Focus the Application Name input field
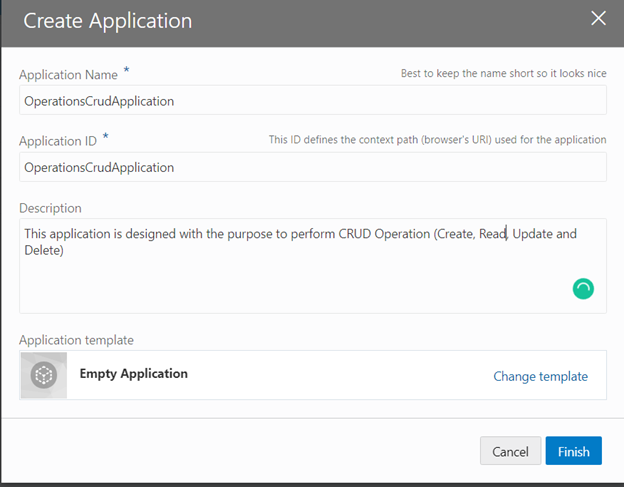 pos(313,100)
